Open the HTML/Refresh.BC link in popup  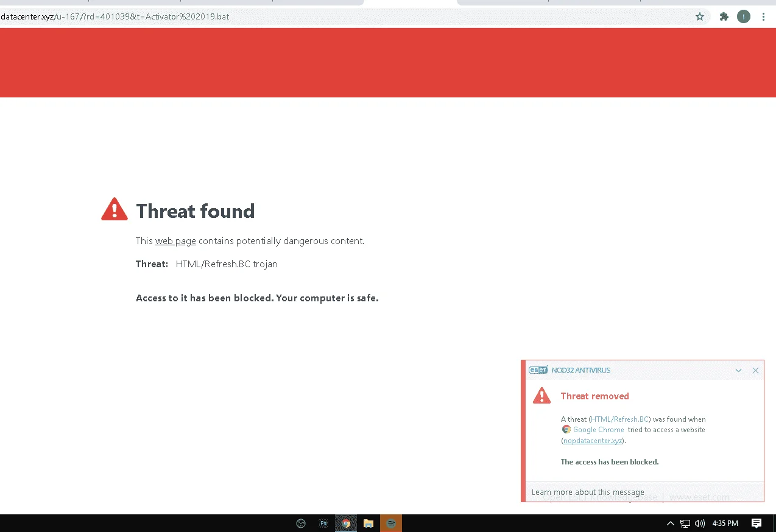(619, 419)
